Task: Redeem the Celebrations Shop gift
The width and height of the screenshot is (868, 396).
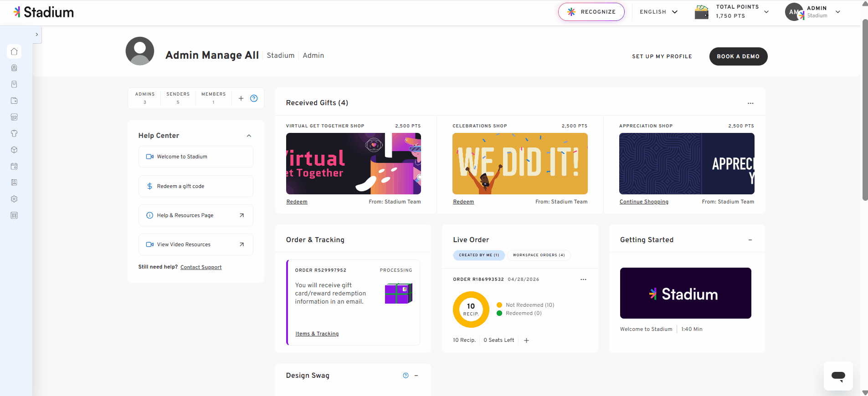Action: [463, 202]
